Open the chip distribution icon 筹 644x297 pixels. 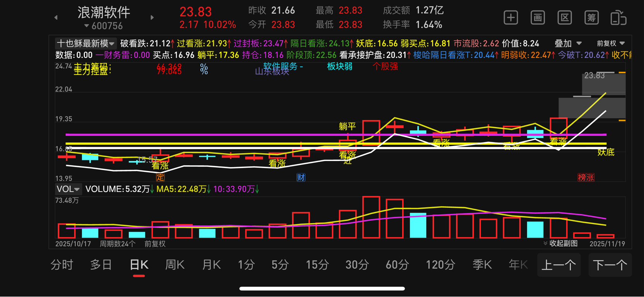coord(591,18)
